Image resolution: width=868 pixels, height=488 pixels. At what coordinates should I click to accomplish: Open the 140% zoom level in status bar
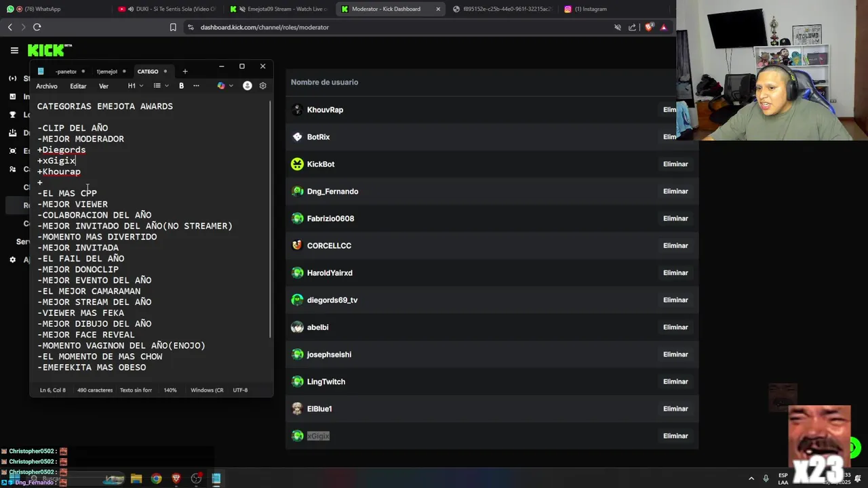[x=170, y=390]
